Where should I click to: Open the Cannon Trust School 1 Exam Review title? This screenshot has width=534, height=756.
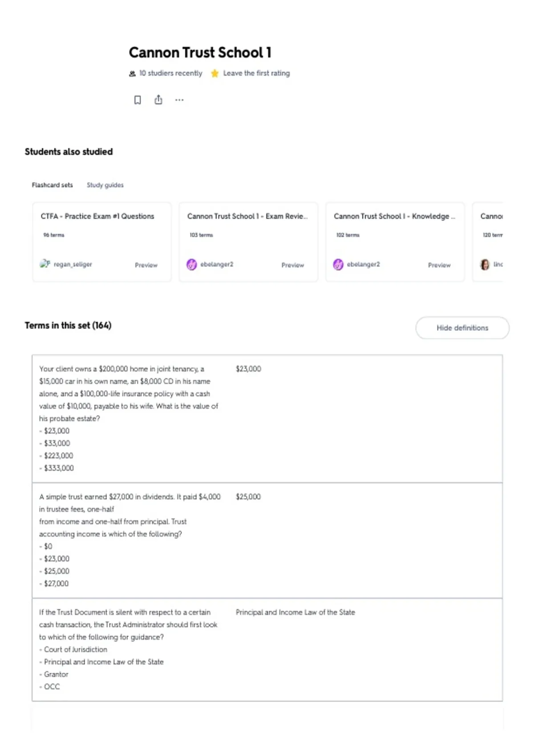click(x=247, y=216)
